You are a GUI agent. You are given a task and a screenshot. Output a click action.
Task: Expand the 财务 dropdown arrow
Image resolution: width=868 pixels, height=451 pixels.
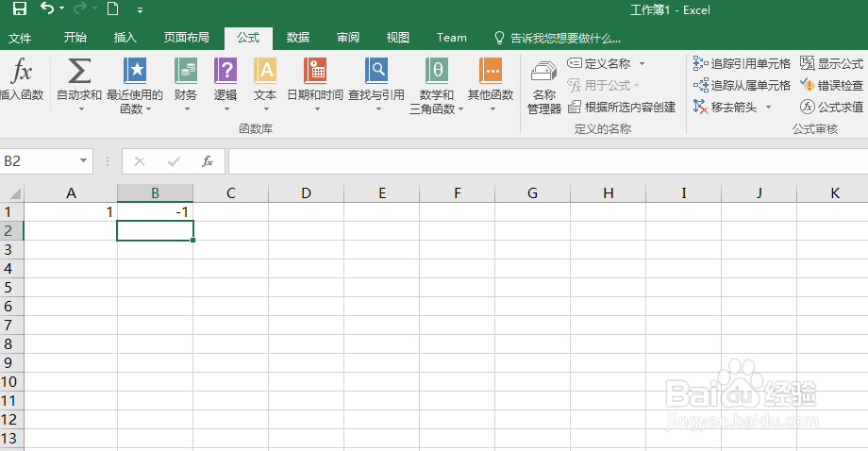(187, 109)
